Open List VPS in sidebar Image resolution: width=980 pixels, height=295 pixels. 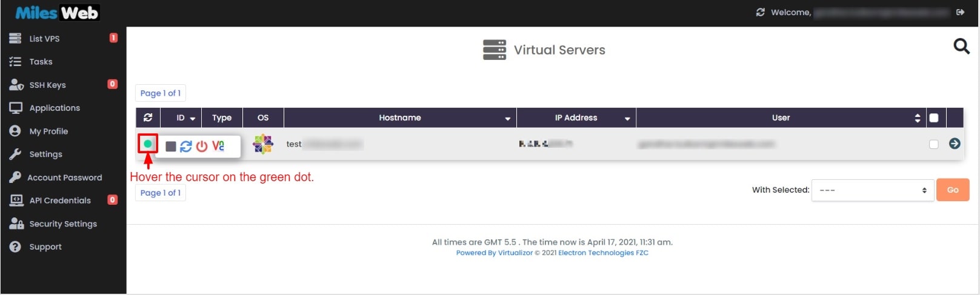[44, 38]
